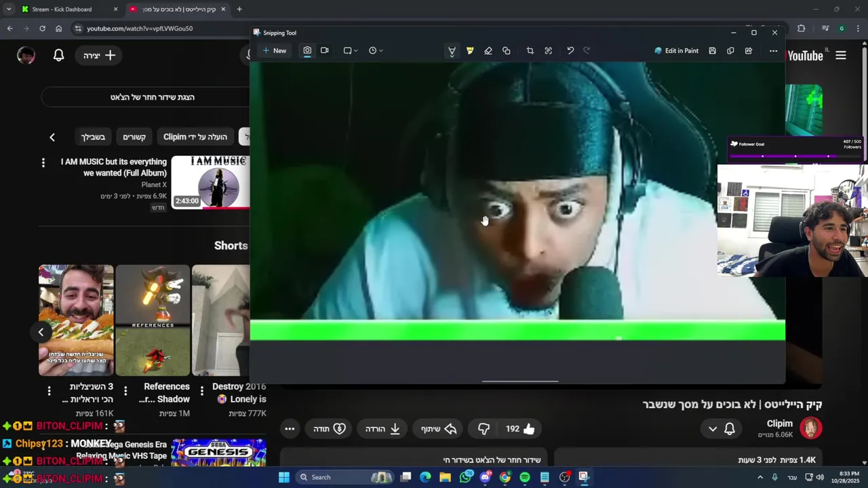Open Spotify from the taskbar
Viewport: 868px width, 488px height.
525,477
